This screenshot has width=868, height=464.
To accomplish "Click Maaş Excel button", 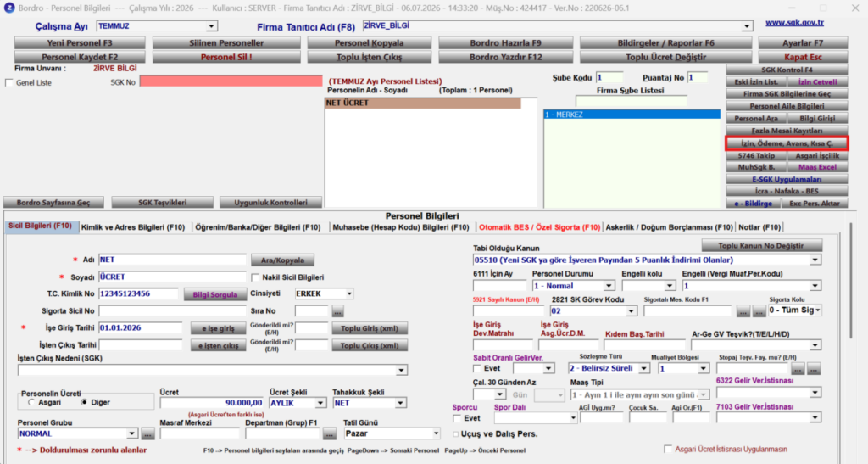I will (x=817, y=167).
